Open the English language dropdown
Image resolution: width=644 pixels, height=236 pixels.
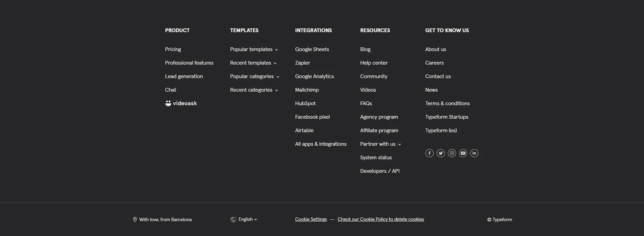pos(248,219)
